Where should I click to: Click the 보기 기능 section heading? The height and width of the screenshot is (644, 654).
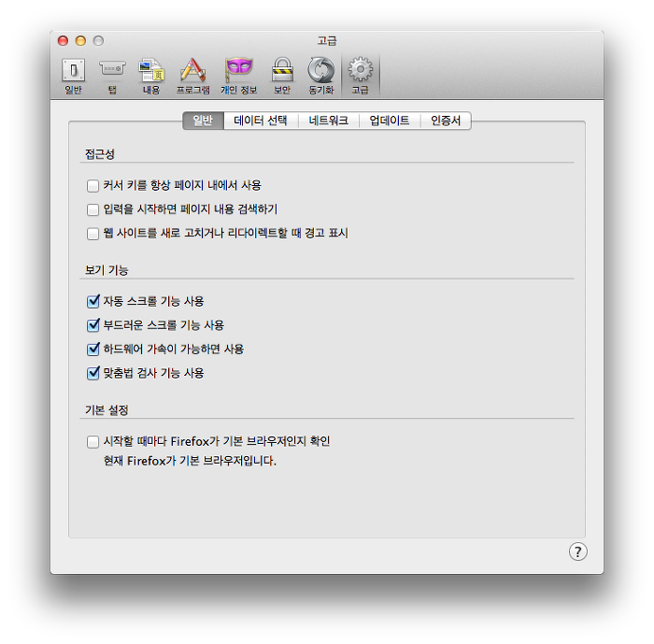pyautogui.click(x=107, y=270)
